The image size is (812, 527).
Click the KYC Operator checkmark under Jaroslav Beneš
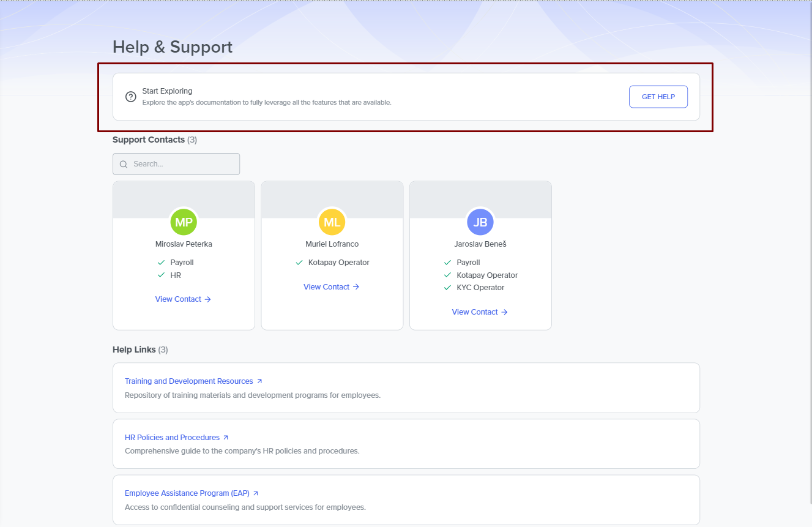[447, 288]
